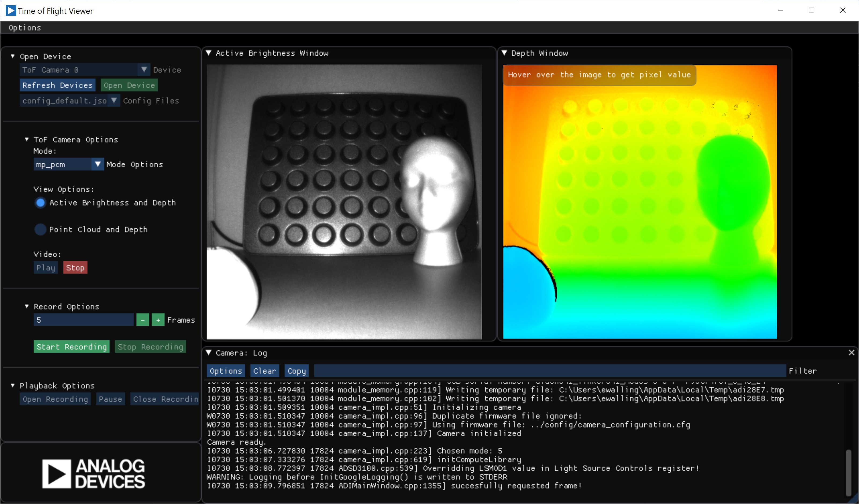Open the log Options button
Viewport: 859px width, 504px height.
click(226, 371)
